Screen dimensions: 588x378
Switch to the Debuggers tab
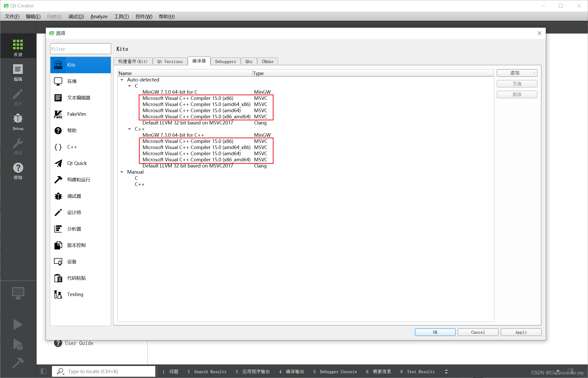[225, 61]
